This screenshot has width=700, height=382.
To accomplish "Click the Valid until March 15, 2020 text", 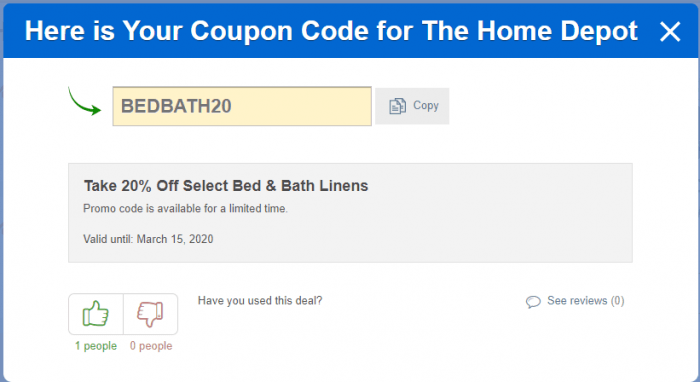I will (x=148, y=239).
